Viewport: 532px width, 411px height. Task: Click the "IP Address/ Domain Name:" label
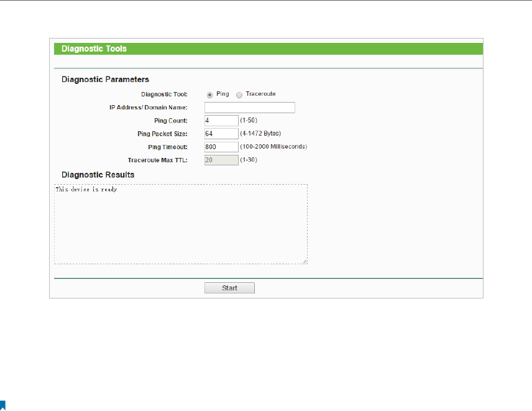click(x=149, y=108)
